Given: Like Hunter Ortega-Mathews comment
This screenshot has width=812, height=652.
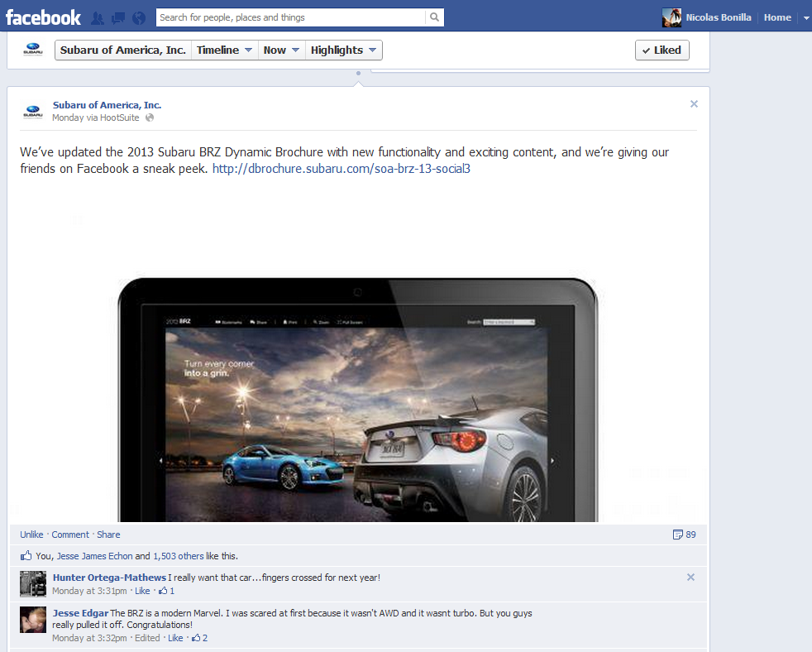Looking at the screenshot, I should point(142,591).
